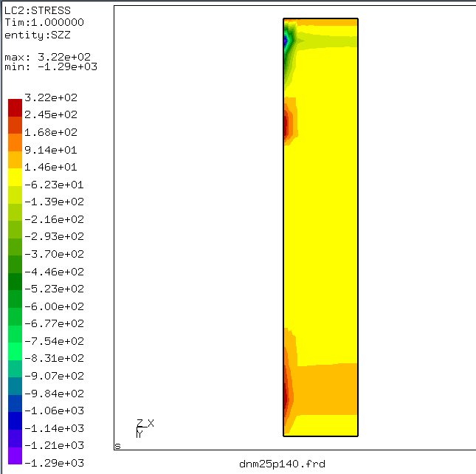This screenshot has width=476, height=474.
Task: Click the legend value -1.06e+03
Action: tap(54, 411)
